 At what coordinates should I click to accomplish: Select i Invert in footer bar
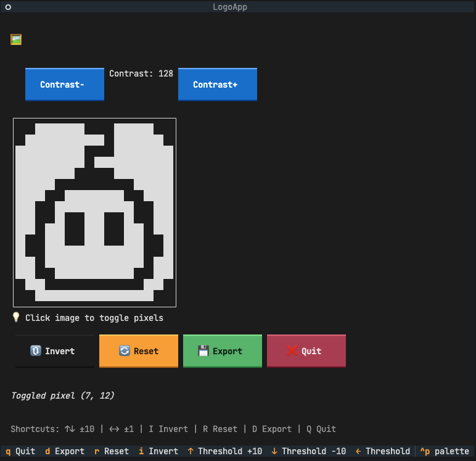coord(158,451)
